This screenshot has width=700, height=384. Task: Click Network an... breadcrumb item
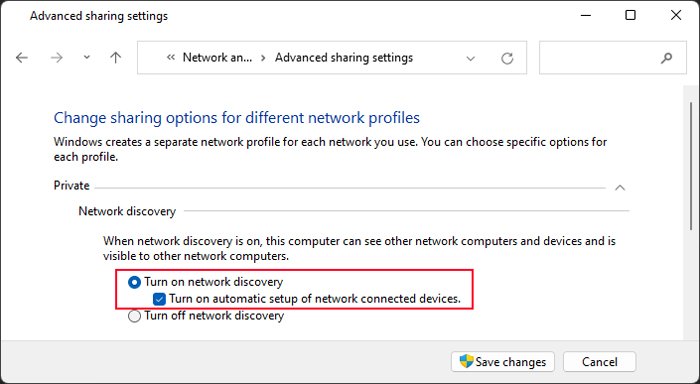point(217,58)
